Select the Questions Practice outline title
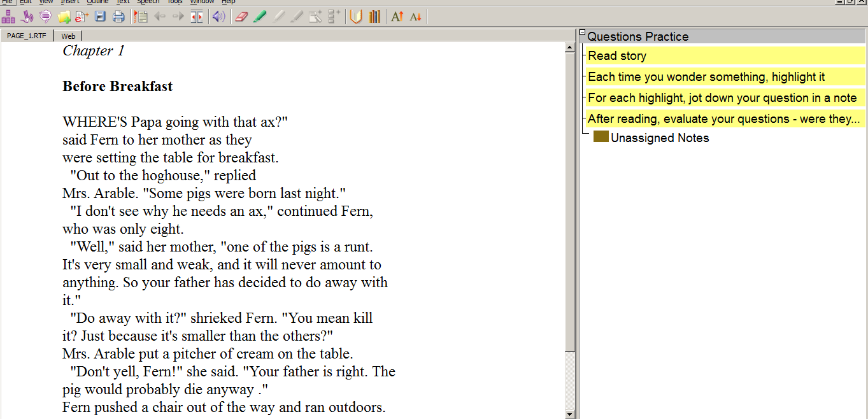 (x=637, y=36)
